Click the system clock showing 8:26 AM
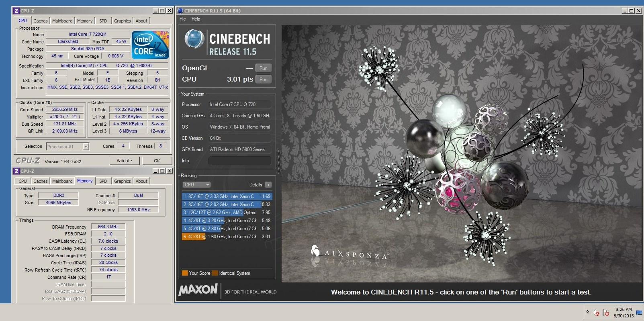The width and height of the screenshot is (644, 321). pos(624,313)
